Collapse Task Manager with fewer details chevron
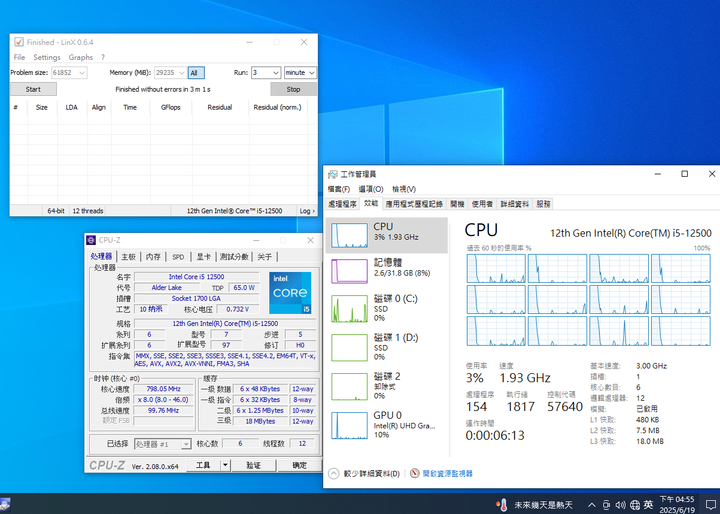Screen dimensions: 720x514 click(x=334, y=474)
